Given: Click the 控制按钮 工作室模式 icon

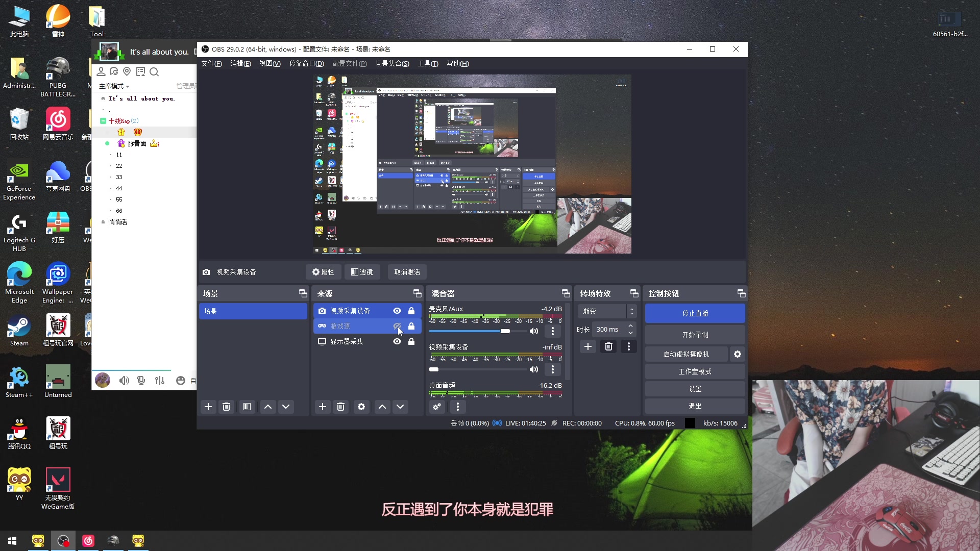Looking at the screenshot, I should (695, 371).
